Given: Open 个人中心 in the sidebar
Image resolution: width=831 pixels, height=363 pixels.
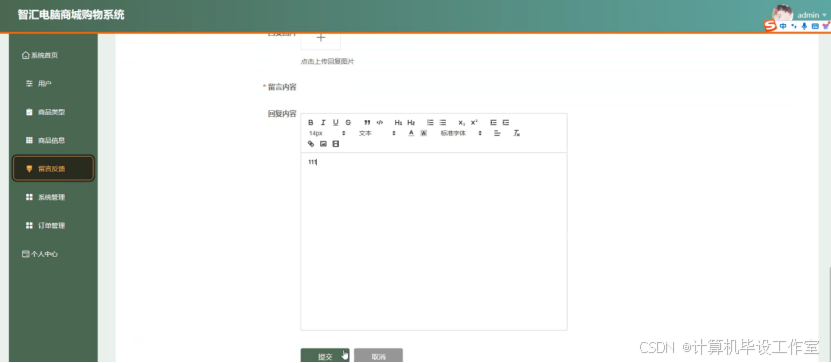Looking at the screenshot, I should [x=40, y=254].
